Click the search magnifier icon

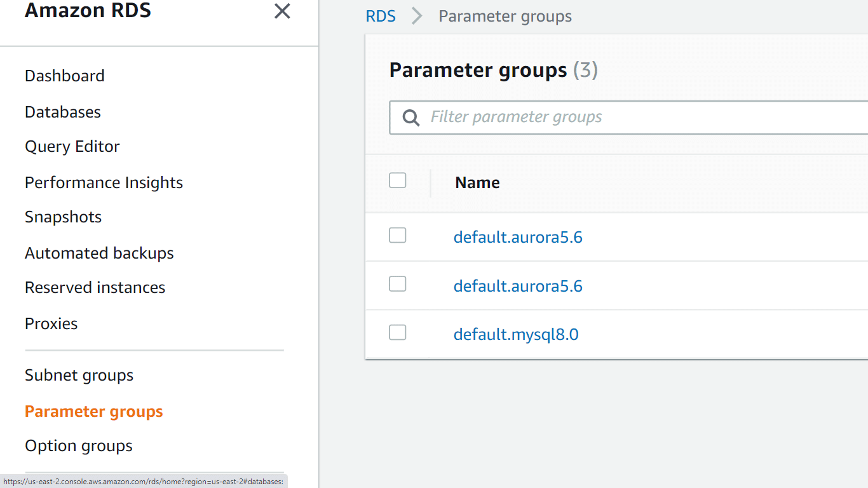click(410, 117)
